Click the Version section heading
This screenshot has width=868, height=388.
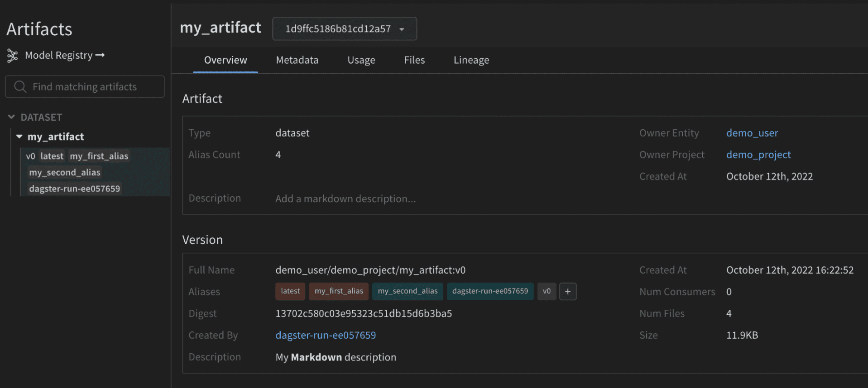(x=202, y=240)
